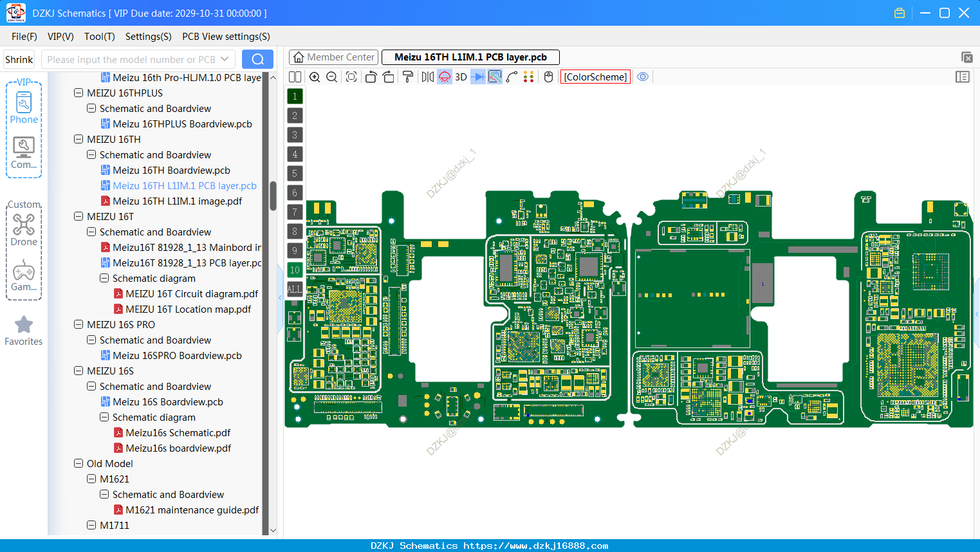Select the ALL layers button
This screenshot has width=980, height=552.
click(x=295, y=290)
